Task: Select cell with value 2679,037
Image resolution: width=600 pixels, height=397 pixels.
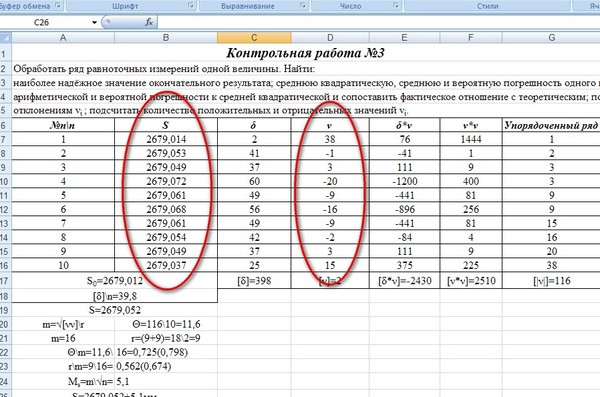Action: tap(166, 265)
